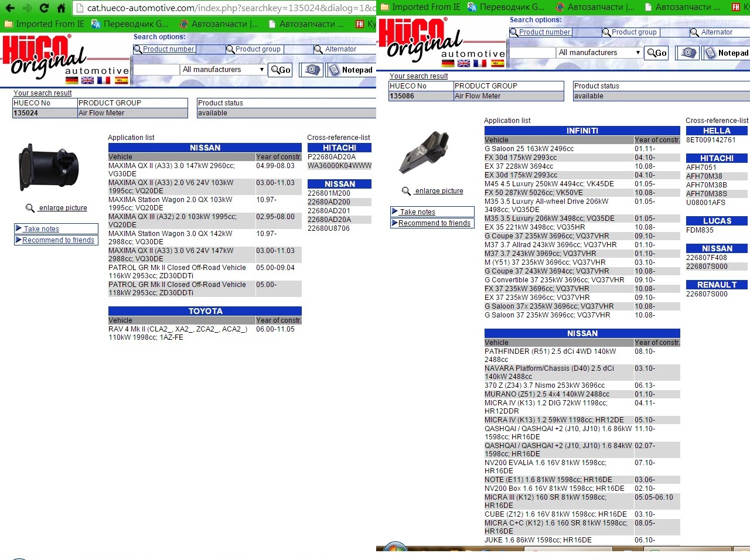Open Imported From IE folder in left bookmarks bar

pyautogui.click(x=44, y=24)
